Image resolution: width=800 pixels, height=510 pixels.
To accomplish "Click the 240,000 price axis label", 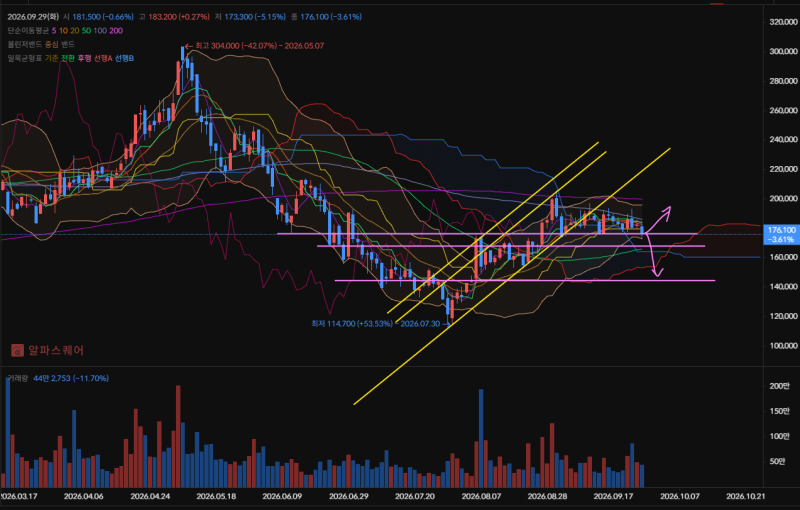I will tap(783, 139).
